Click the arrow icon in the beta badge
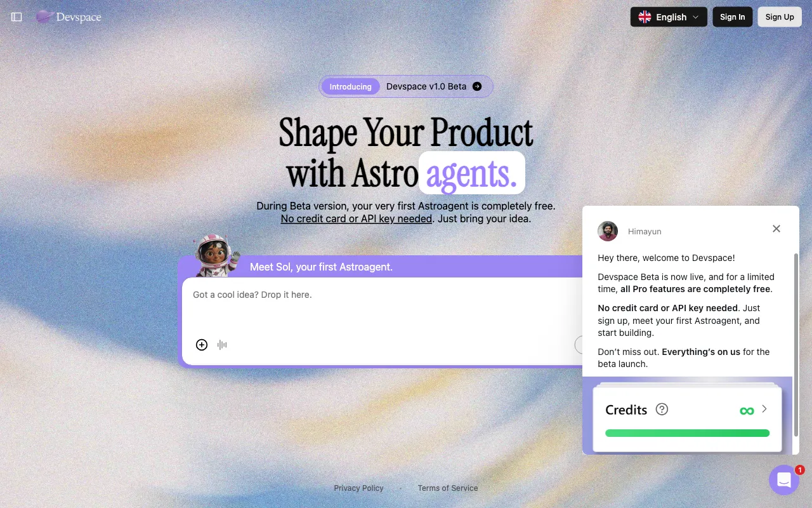Viewport: 812px width, 508px height. (477, 86)
